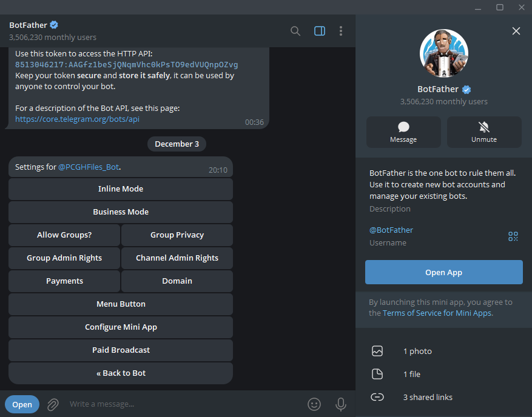
Task: Click the Message bubble button
Action: (403, 132)
